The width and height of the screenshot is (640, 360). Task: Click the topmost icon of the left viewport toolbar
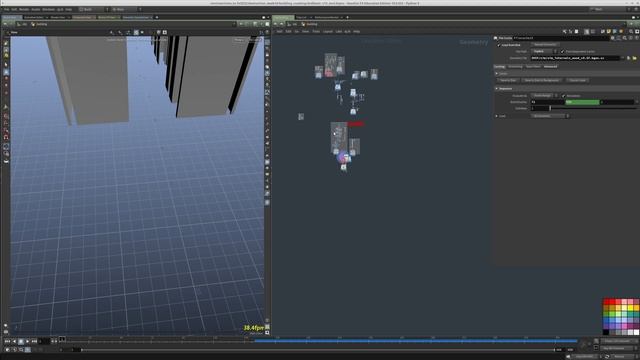[x=6, y=43]
